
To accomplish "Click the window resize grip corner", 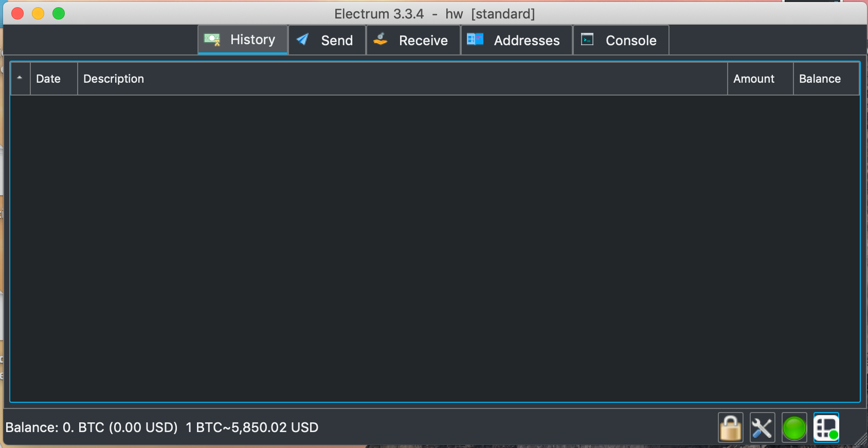I will 860,439.
